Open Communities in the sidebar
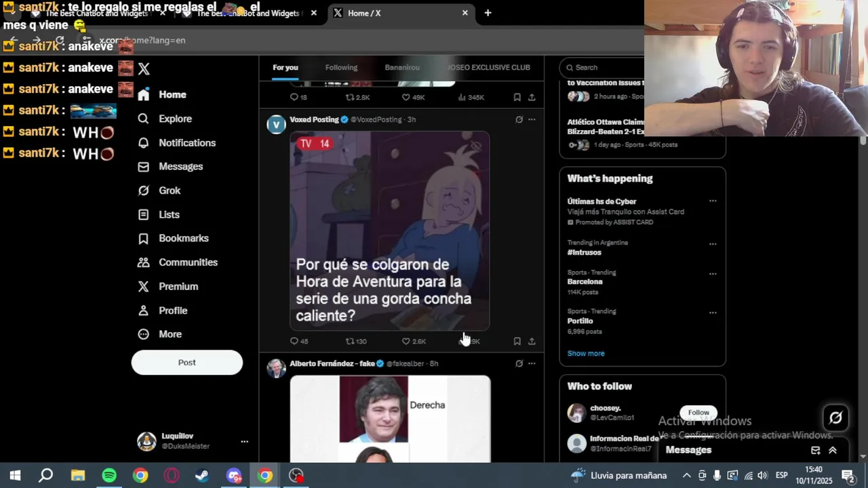The height and width of the screenshot is (488, 868). coord(178,262)
